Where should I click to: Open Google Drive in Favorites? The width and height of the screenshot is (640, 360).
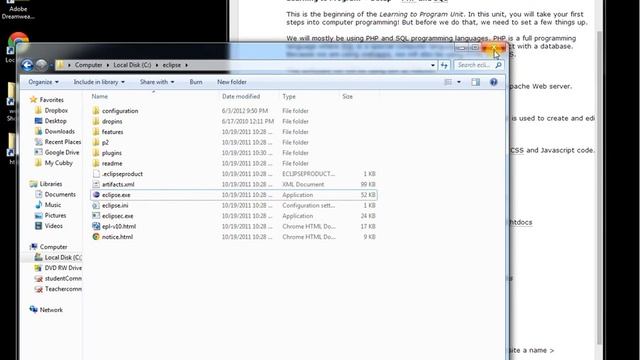[x=62, y=152]
